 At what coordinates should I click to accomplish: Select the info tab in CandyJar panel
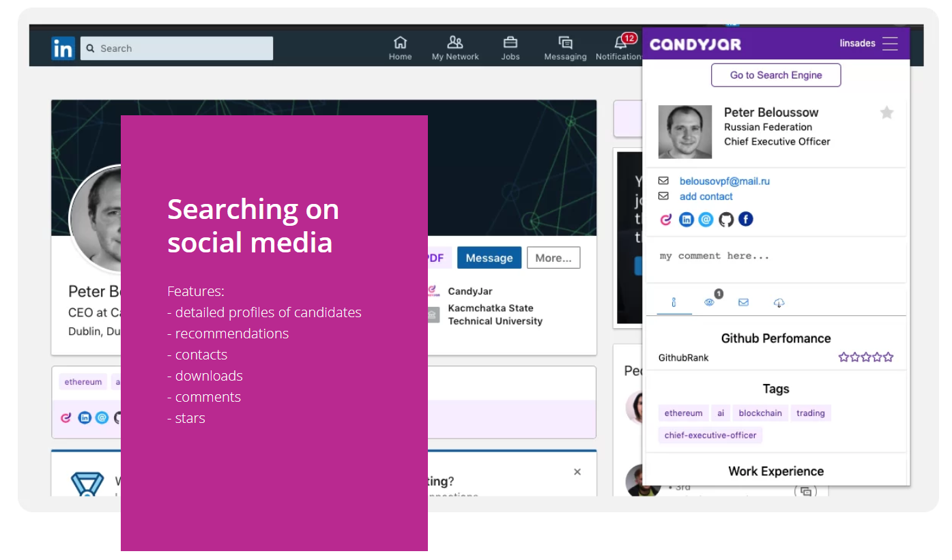coord(674,302)
